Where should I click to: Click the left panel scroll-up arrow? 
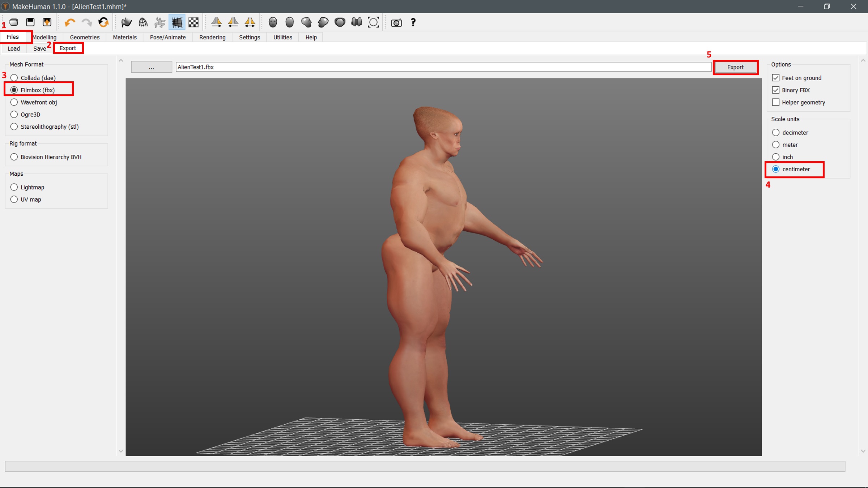point(121,61)
